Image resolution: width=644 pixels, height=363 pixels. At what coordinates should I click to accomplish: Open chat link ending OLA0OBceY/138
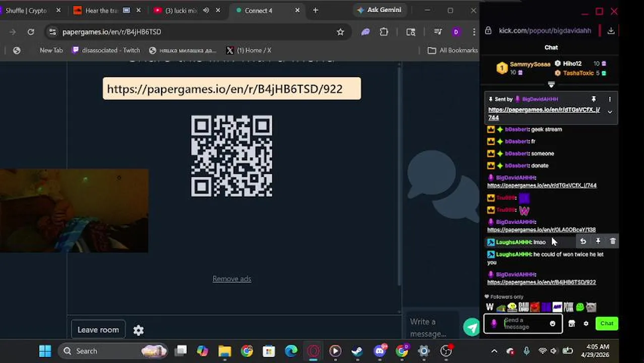coord(542,230)
